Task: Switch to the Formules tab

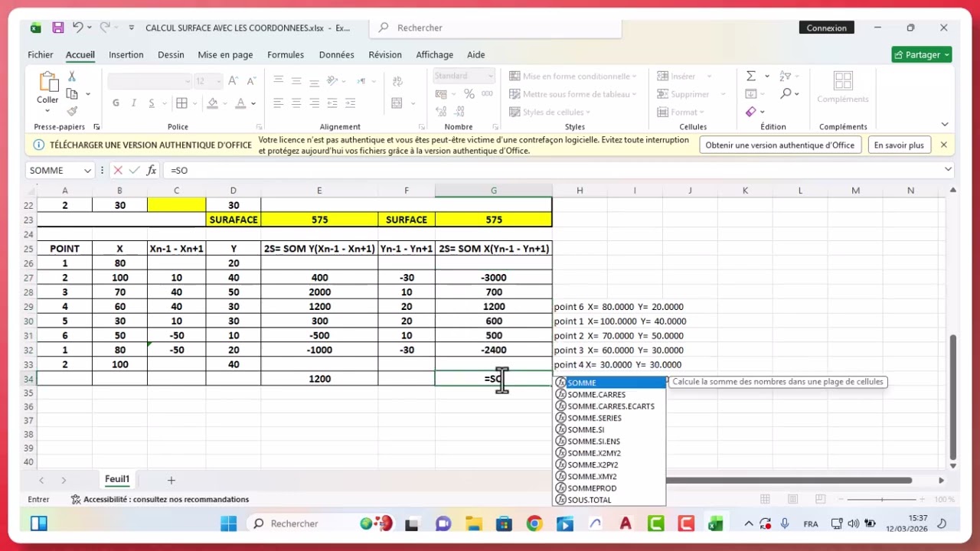Action: pyautogui.click(x=286, y=54)
